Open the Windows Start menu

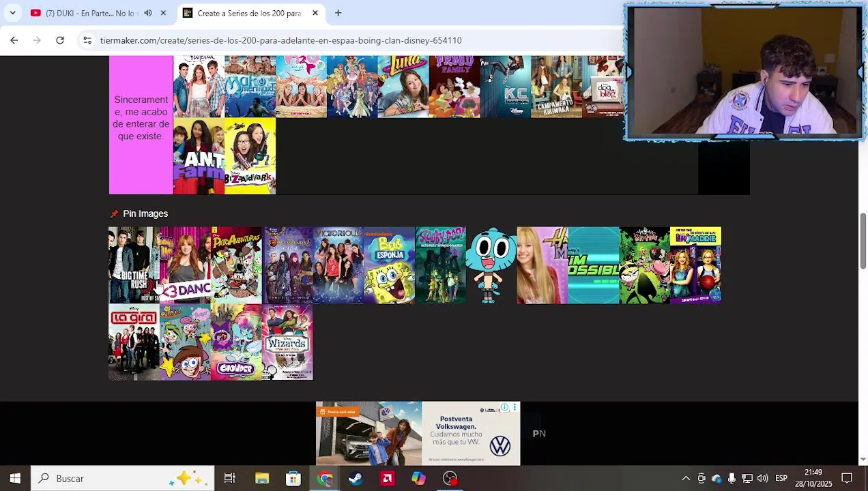coord(15,478)
